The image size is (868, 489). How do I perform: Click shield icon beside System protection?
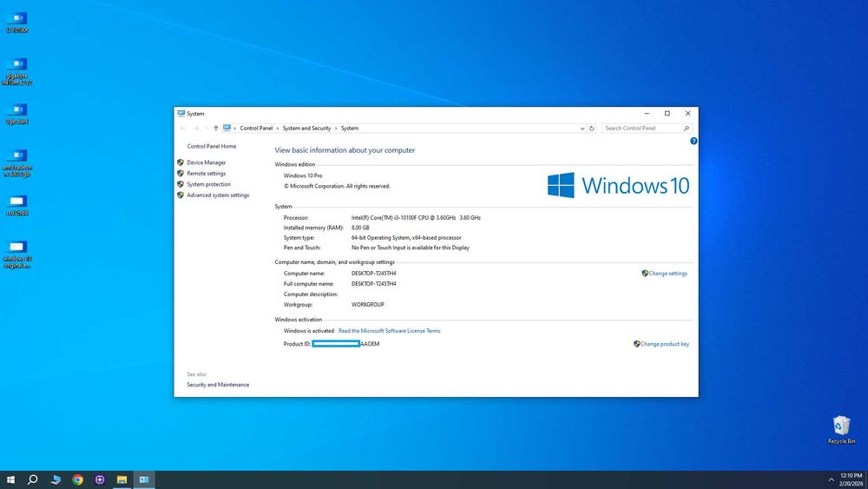tap(181, 184)
